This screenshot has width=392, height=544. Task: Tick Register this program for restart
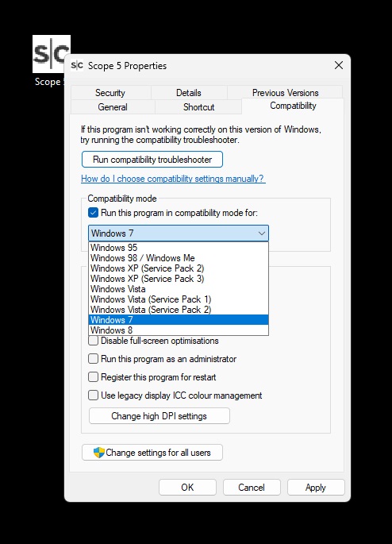click(93, 377)
